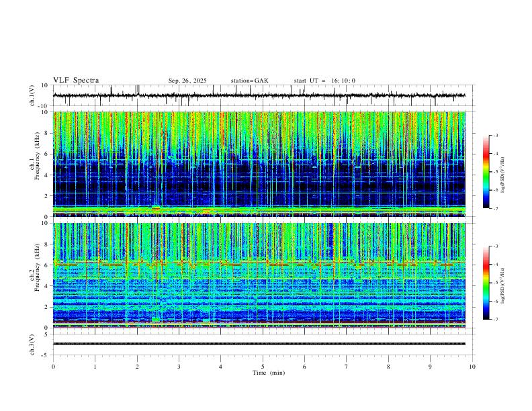Click the ch.3 flat black voltage trace

(259, 344)
